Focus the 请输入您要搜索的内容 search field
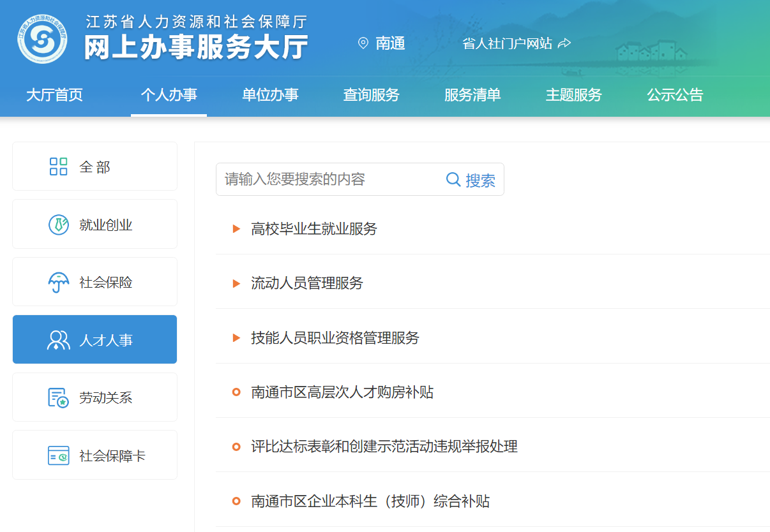Screen dimensions: 770x532 pos(329,179)
